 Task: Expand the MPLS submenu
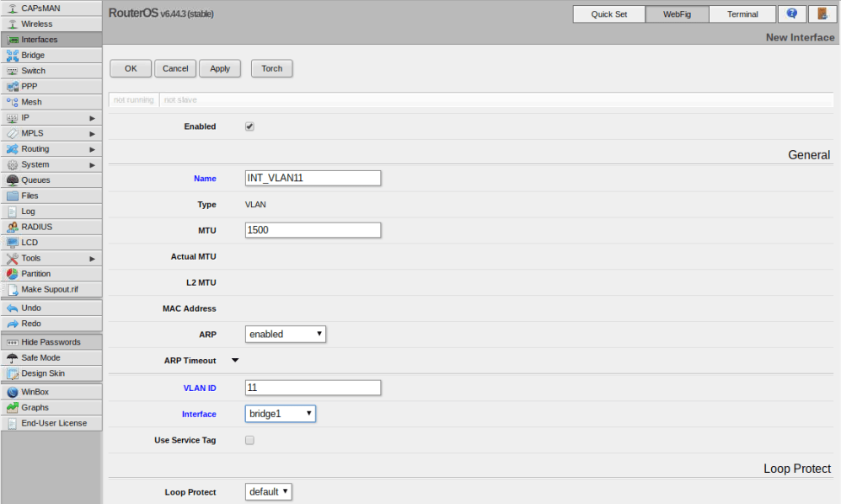(x=92, y=133)
